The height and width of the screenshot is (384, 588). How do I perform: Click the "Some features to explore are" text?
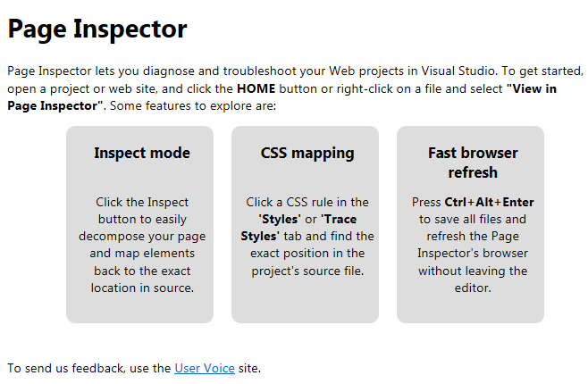click(193, 105)
